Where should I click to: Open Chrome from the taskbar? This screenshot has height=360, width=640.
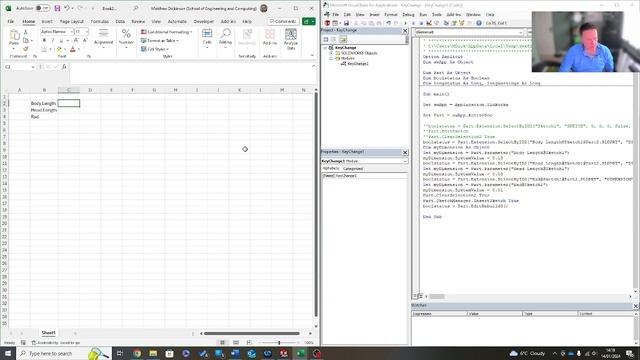click(137, 353)
